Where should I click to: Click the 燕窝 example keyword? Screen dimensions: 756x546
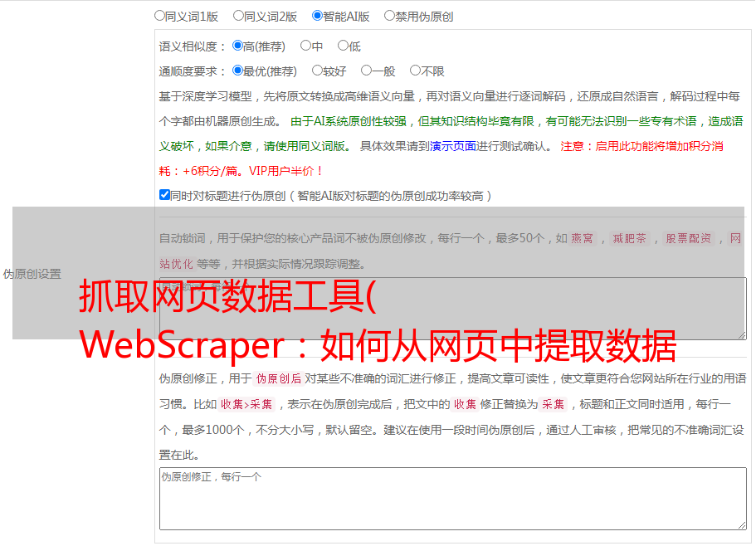tap(582, 238)
